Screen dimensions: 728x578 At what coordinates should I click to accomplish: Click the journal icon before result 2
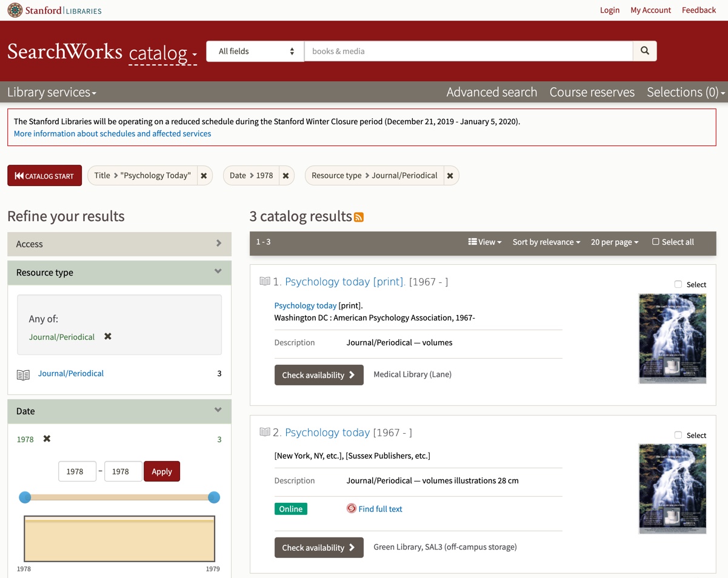pos(264,432)
